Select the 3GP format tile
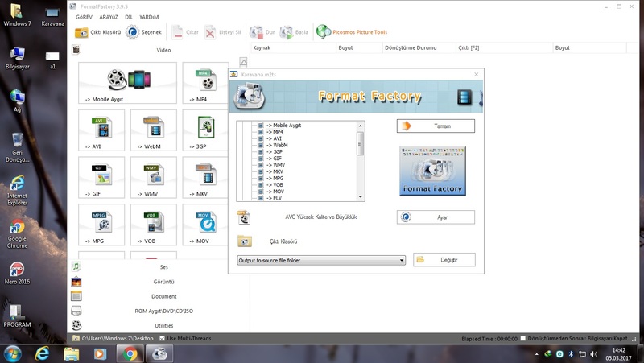This screenshot has width=644, height=363. (x=205, y=130)
